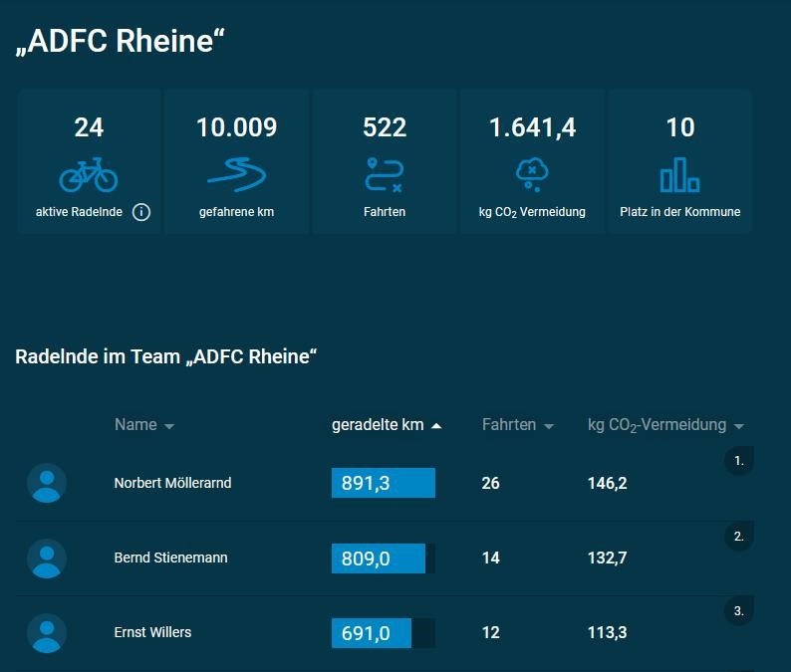The width and height of the screenshot is (791, 672).
Task: Click the rank 2. badge
Action: pos(739,537)
